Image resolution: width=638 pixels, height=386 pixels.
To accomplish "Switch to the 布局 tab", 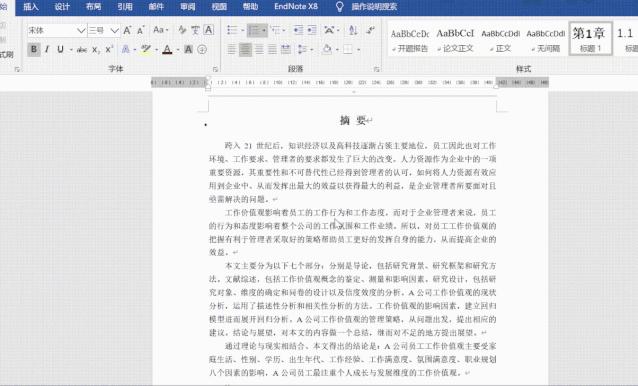I will [94, 7].
